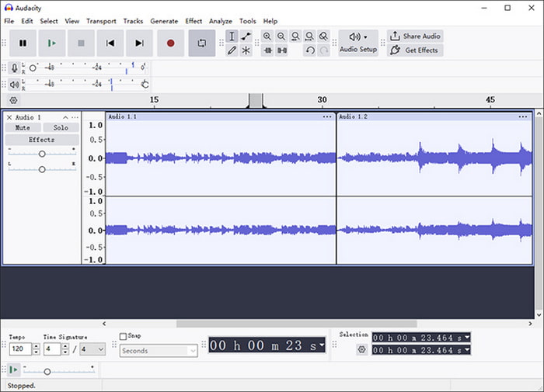Image resolution: width=544 pixels, height=392 pixels.
Task: Collapse Audio 1 track with the chevron
Action: (65, 117)
